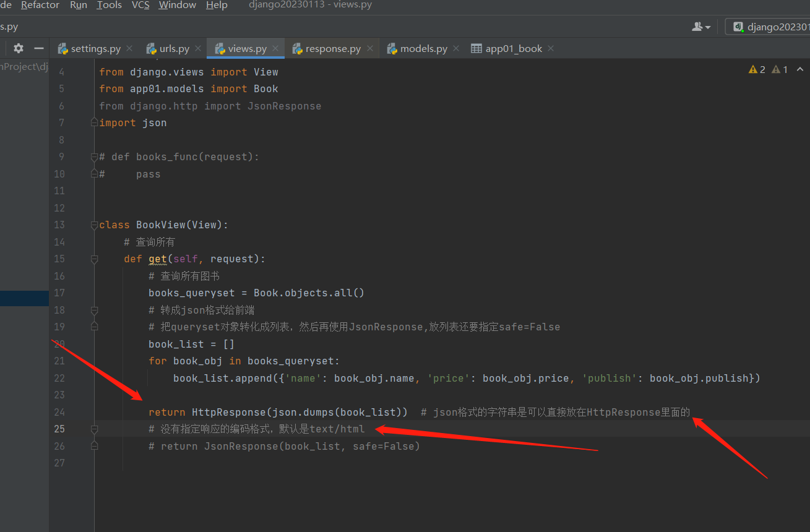
Task: Open the Window menu
Action: 178,5
